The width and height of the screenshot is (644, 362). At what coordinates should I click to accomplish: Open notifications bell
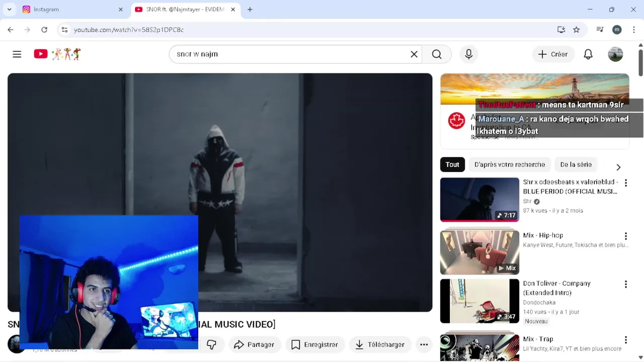point(588,54)
